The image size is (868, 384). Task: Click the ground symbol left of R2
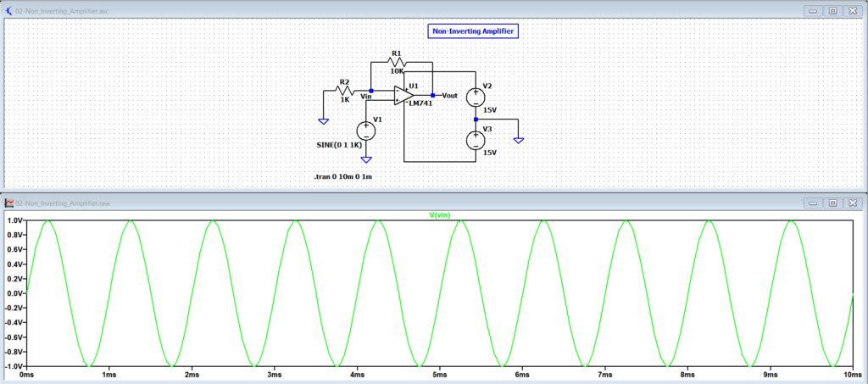[x=324, y=121]
